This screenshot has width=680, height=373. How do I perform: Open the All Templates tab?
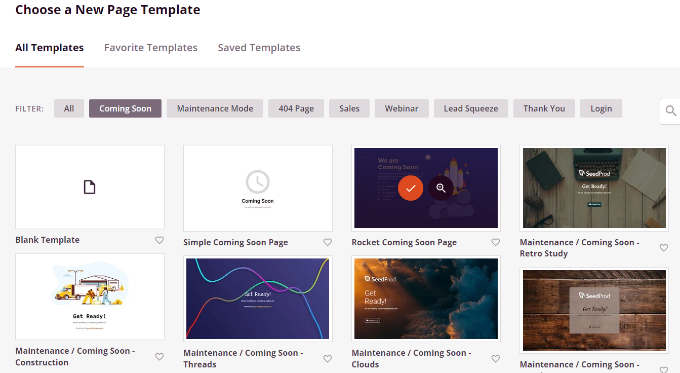tap(49, 48)
